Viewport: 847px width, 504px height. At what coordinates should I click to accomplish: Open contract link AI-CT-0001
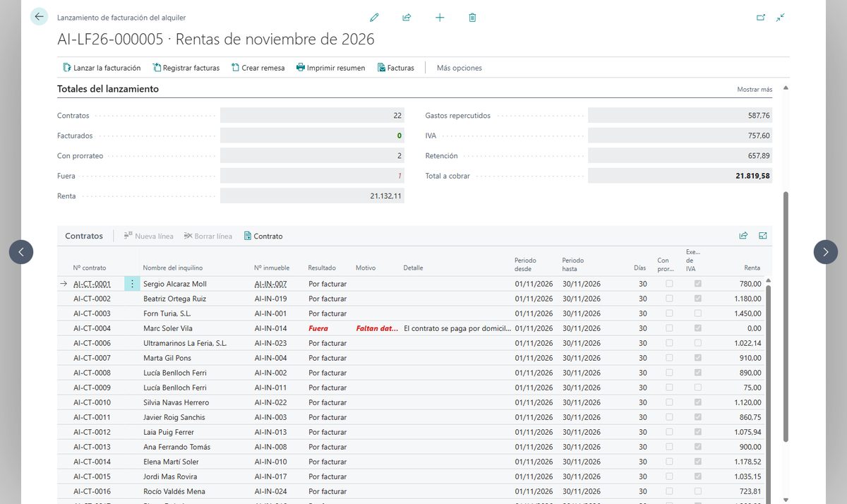pos(92,284)
